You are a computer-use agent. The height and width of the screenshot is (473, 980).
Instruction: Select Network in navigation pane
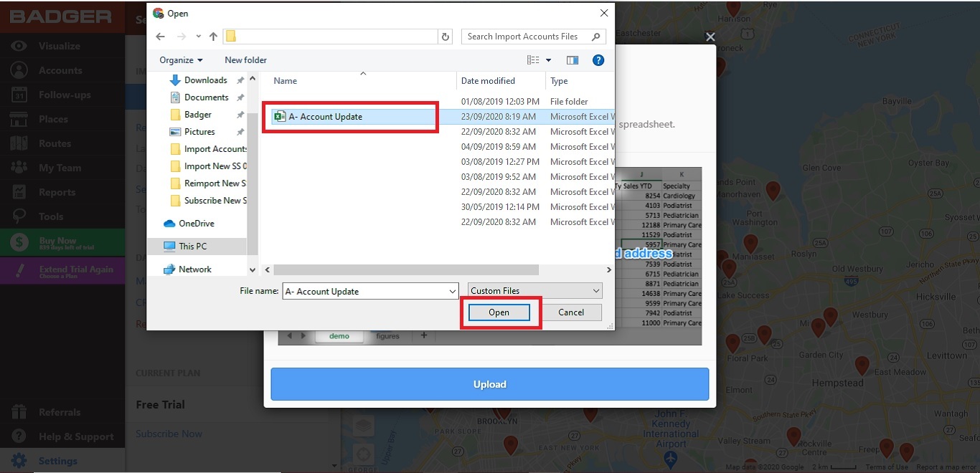[187, 269]
